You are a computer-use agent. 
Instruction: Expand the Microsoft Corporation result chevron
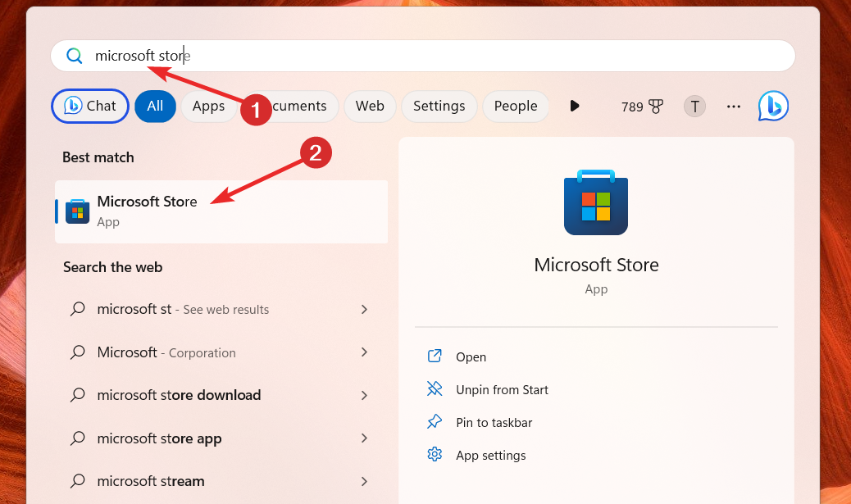coord(364,352)
